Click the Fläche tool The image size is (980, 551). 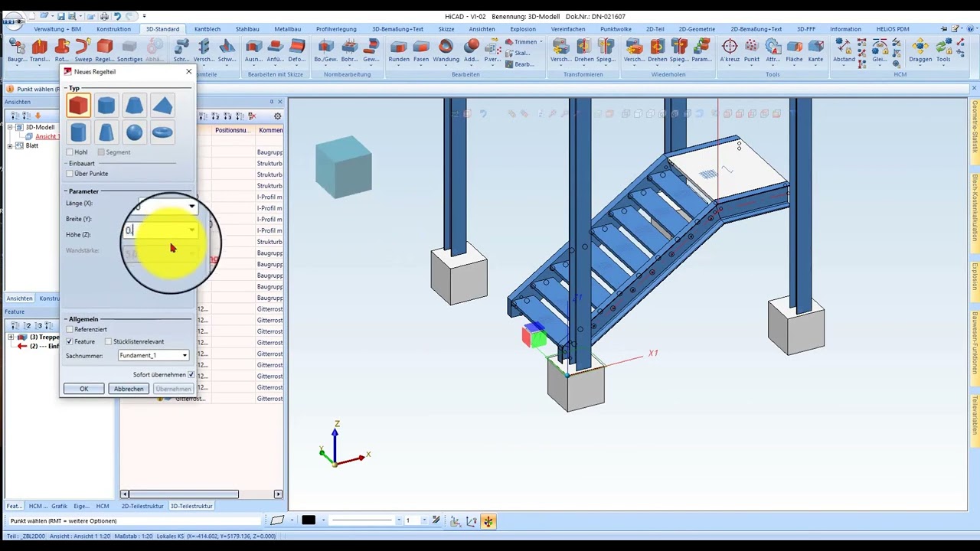[x=794, y=51]
